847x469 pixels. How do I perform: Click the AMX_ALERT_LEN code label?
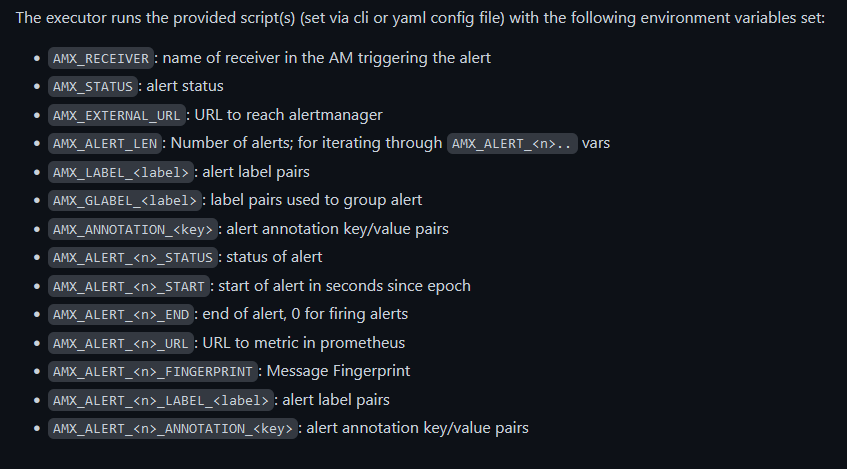tap(105, 143)
